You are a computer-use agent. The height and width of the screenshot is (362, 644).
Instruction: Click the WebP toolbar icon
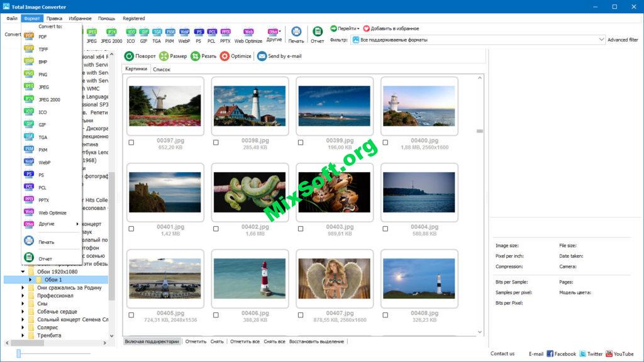coord(184,36)
